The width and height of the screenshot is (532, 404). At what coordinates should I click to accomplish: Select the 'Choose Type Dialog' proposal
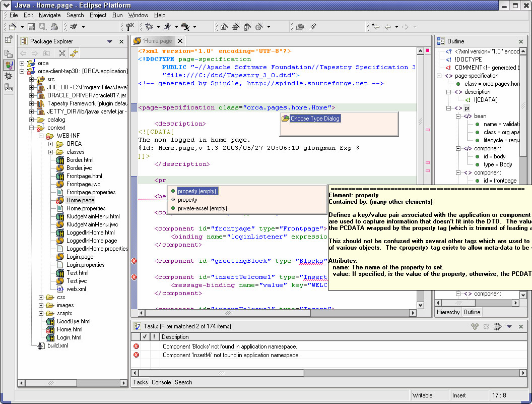coord(315,119)
